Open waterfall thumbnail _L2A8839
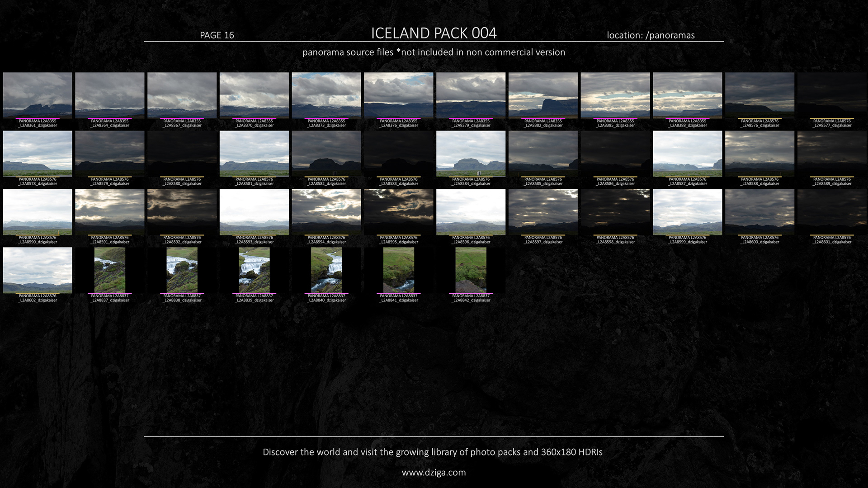Image resolution: width=868 pixels, height=488 pixels. coord(254,270)
